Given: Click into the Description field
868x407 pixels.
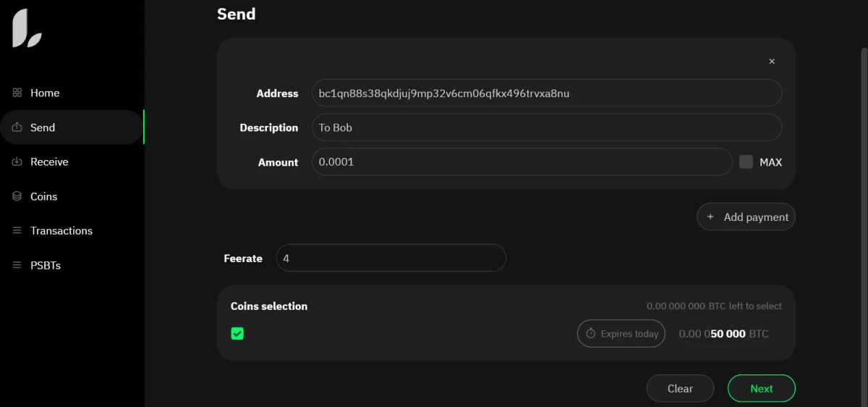Looking at the screenshot, I should click(546, 127).
